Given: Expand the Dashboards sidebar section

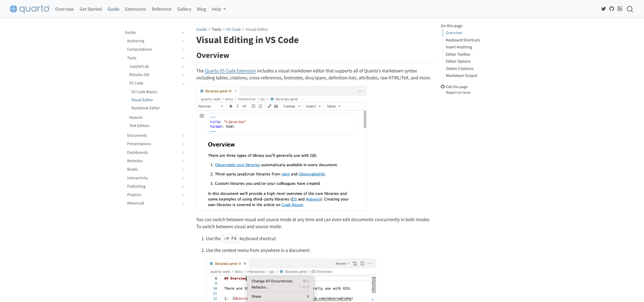Looking at the screenshot, I should (x=183, y=152).
